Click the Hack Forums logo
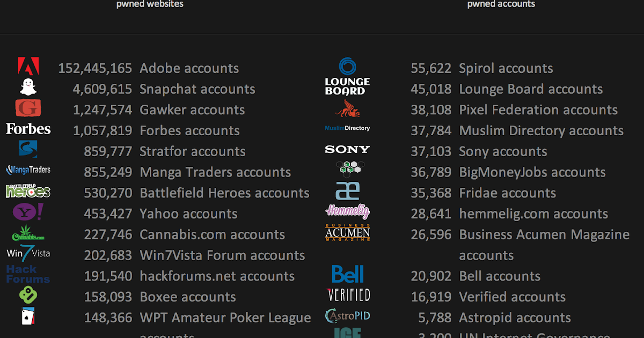Viewport: 644px width, 338px height. [28, 274]
